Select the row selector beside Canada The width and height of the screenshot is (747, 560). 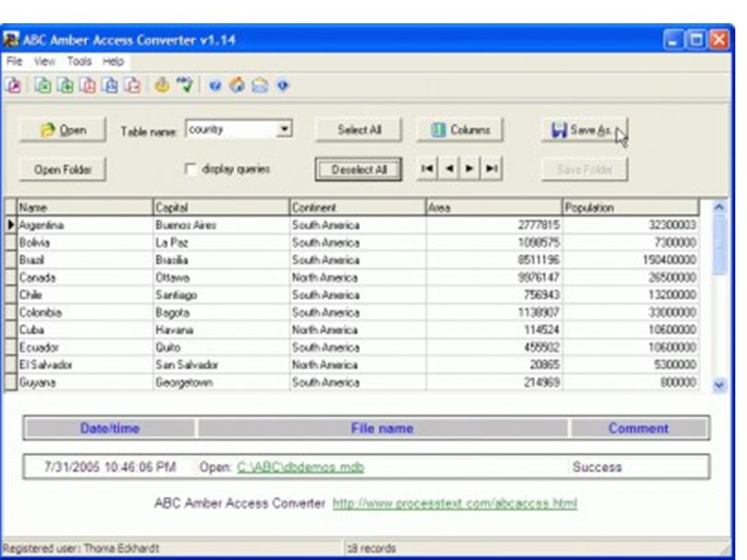pos(10,277)
